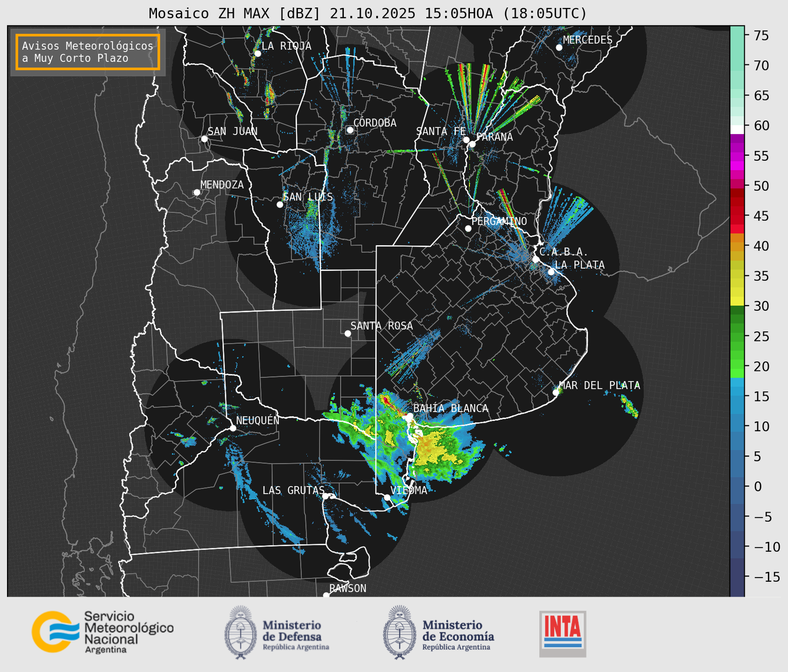Click the Avisos Meteorológicos a Muy Corto Plazo box
This screenshot has width=788, height=672.
pos(88,52)
